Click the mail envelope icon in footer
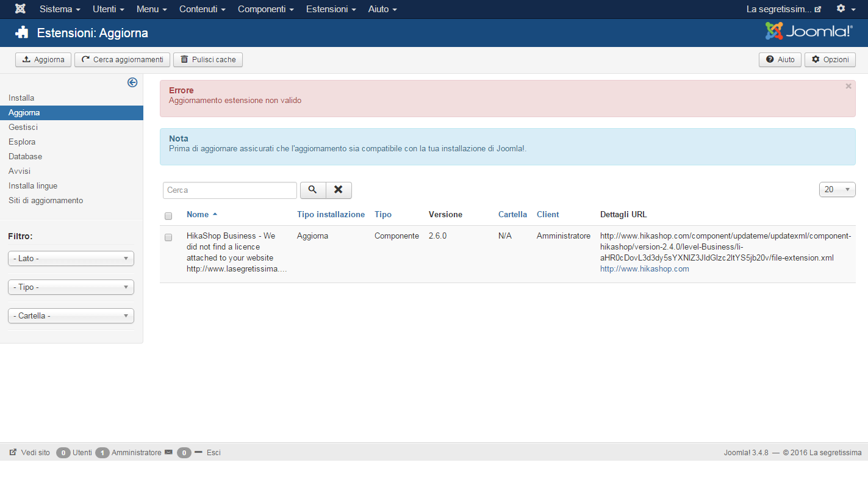The width and height of the screenshot is (868, 479). [x=168, y=452]
